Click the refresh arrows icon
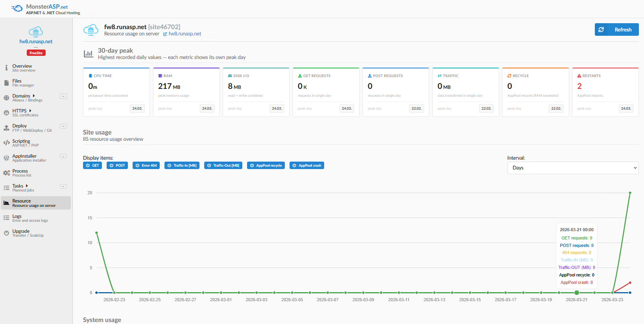The width and height of the screenshot is (644, 324). click(x=601, y=29)
